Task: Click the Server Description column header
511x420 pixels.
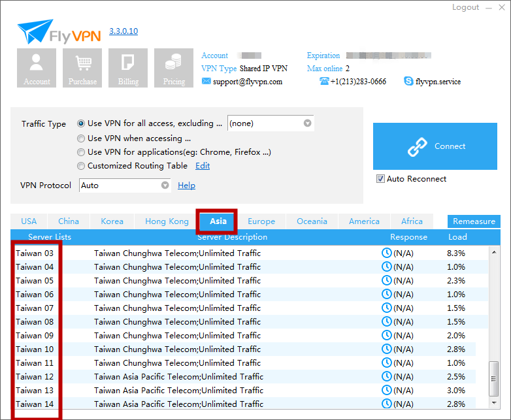Action: 233,237
